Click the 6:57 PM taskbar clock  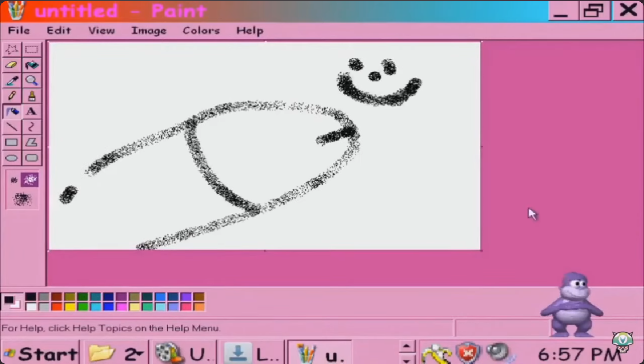pyautogui.click(x=579, y=354)
